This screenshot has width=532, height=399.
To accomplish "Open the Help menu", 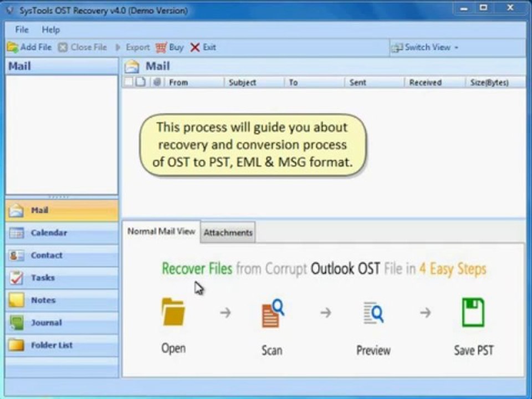I will tap(51, 29).
